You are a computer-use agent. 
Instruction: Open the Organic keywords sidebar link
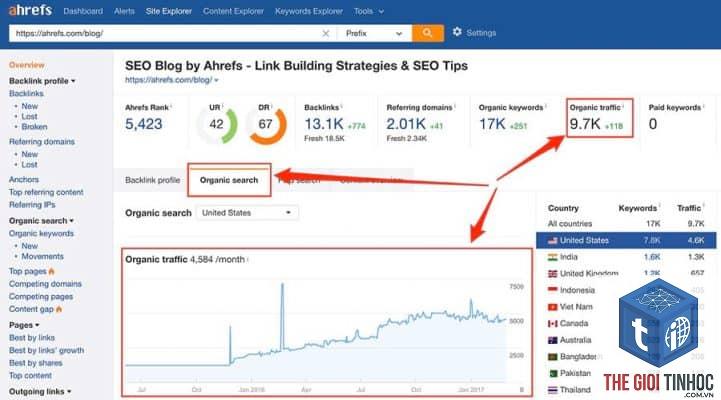tap(41, 234)
